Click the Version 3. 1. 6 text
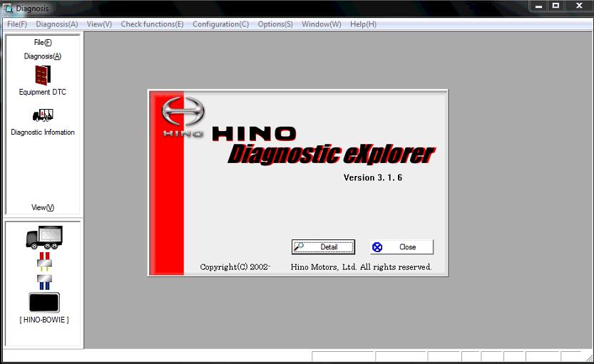The width and height of the screenshot is (594, 364). pos(373,177)
